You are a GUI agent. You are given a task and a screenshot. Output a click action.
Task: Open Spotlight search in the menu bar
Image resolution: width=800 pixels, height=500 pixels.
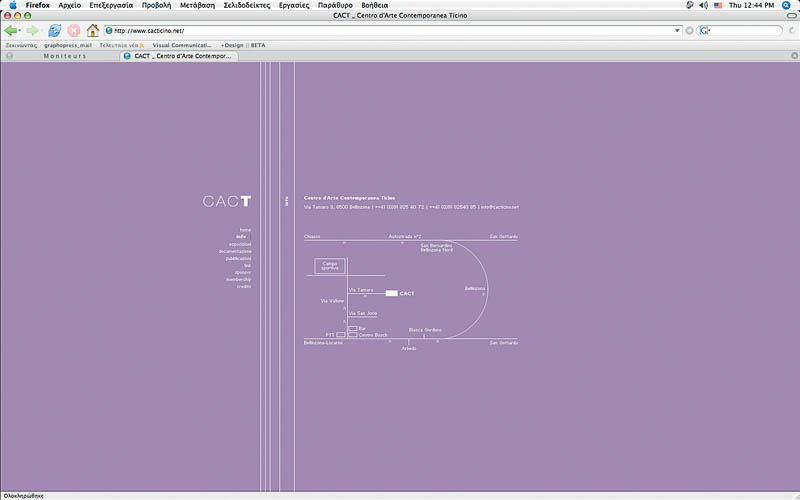[x=786, y=5]
